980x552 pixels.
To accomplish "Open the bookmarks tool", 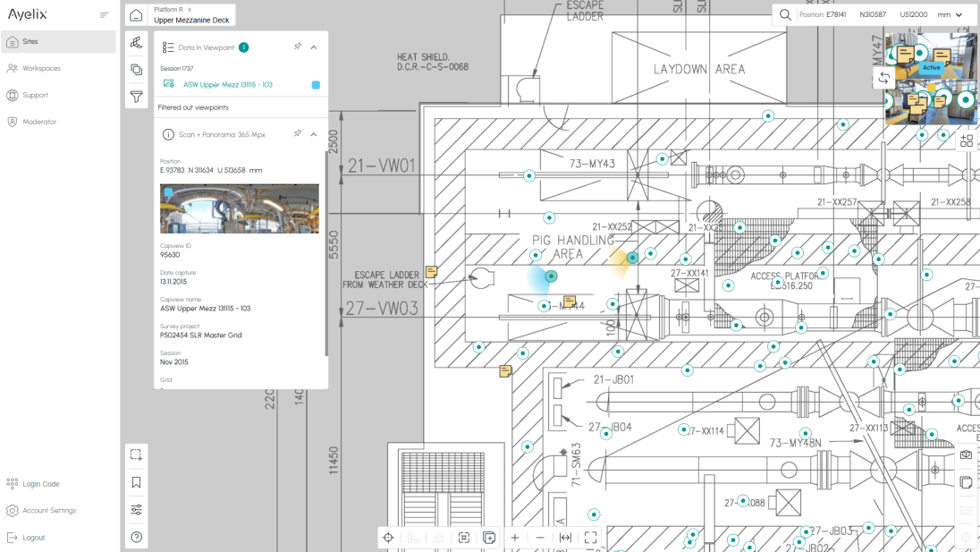I will [x=136, y=482].
